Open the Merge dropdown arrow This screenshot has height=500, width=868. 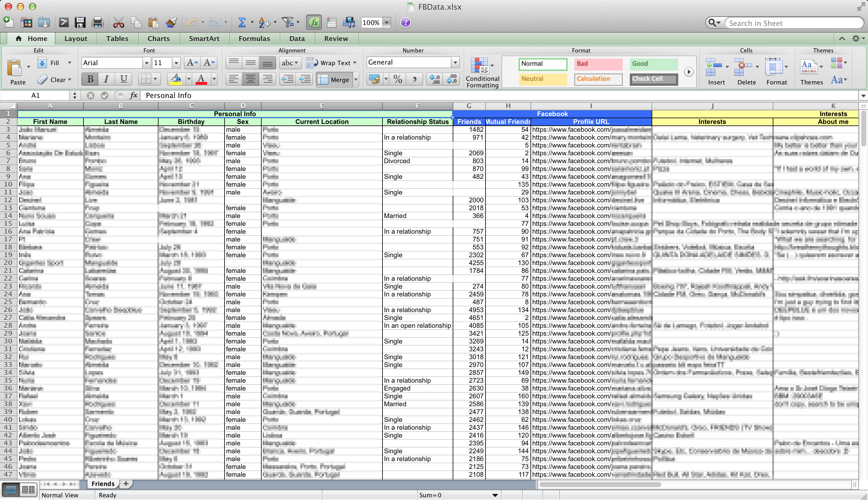[x=356, y=79]
